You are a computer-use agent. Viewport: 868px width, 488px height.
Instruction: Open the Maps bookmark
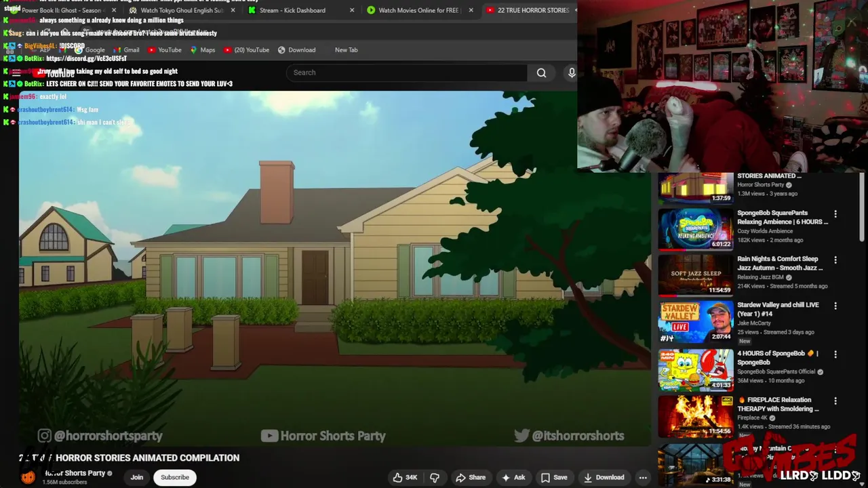pyautogui.click(x=202, y=49)
